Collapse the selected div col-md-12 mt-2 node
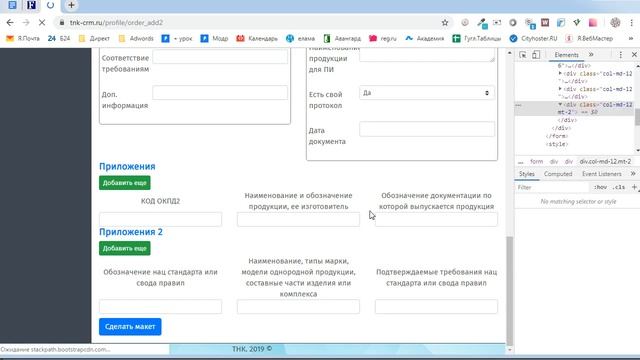 560,104
